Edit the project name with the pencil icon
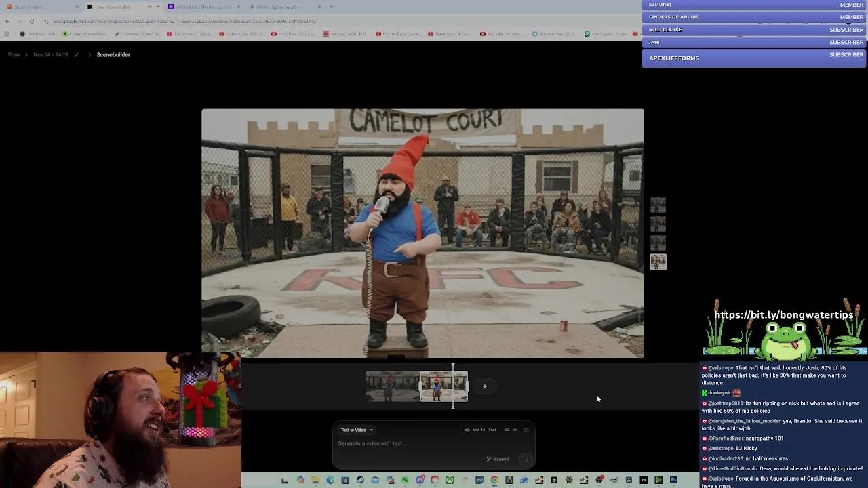868x488 pixels. [76, 54]
